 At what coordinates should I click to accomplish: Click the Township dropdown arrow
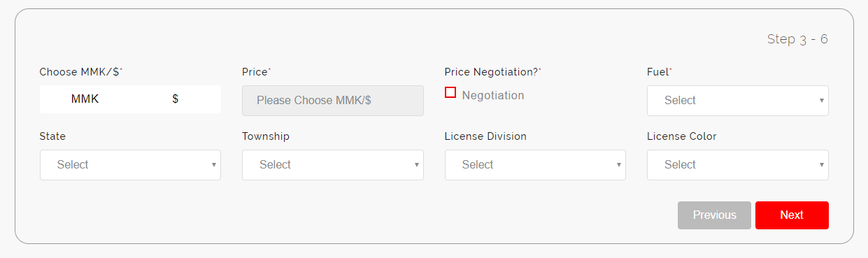[x=416, y=165]
